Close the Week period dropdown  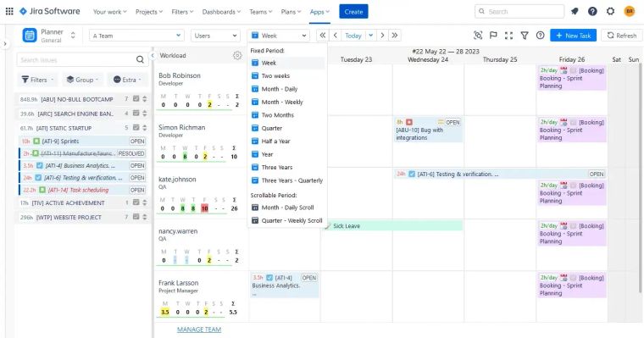tap(278, 36)
